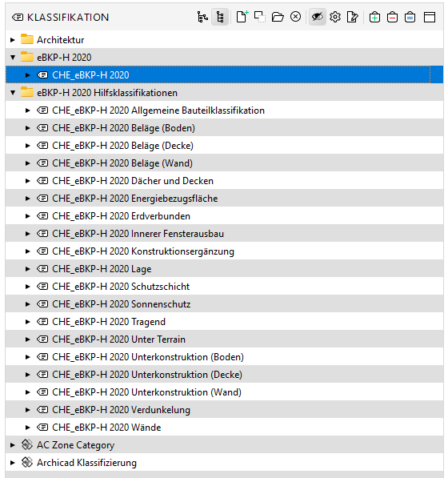Expand the AC Zone Category node
Image resolution: width=448 pixels, height=478 pixels.
pyautogui.click(x=13, y=444)
